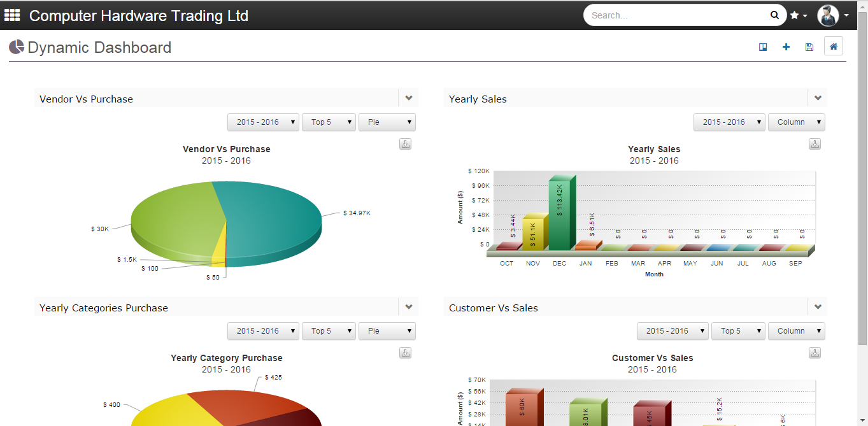The width and height of the screenshot is (868, 426).
Task: Open Customer Vs Sales Top 5 dropdown
Action: 738,331
